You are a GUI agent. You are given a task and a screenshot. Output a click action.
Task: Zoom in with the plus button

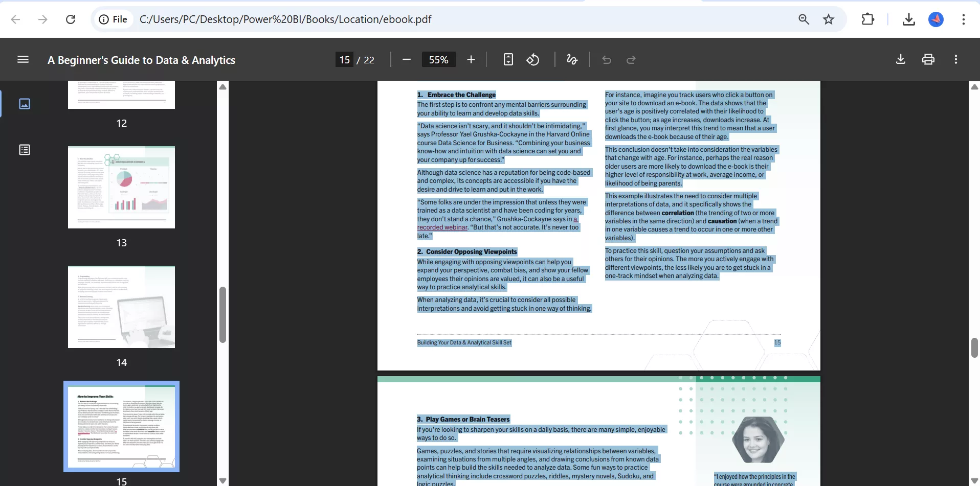click(x=471, y=59)
